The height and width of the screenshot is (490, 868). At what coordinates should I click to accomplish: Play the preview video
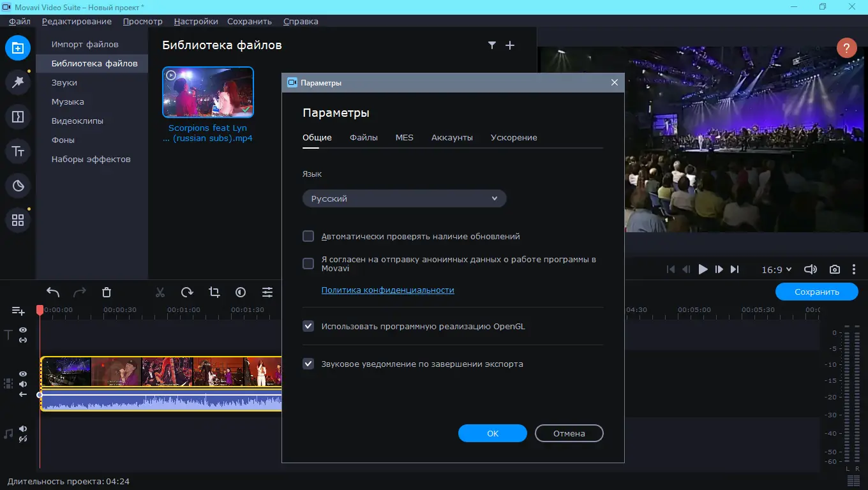coord(703,269)
